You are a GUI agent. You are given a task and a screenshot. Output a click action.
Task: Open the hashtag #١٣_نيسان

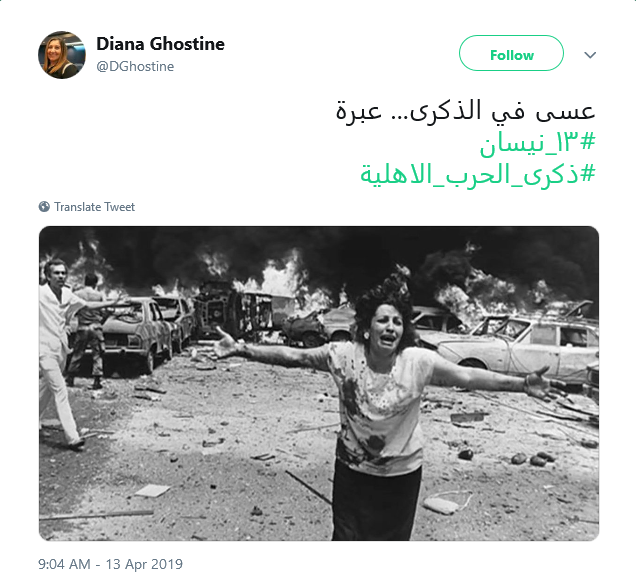(537, 143)
